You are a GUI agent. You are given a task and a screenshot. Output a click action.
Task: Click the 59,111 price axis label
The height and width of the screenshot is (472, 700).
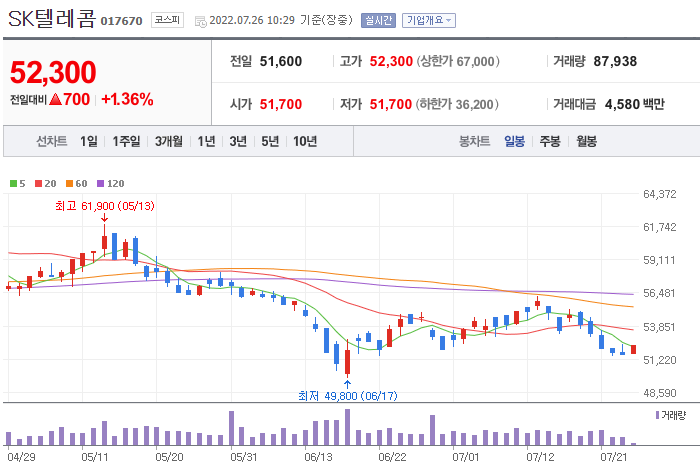660,260
